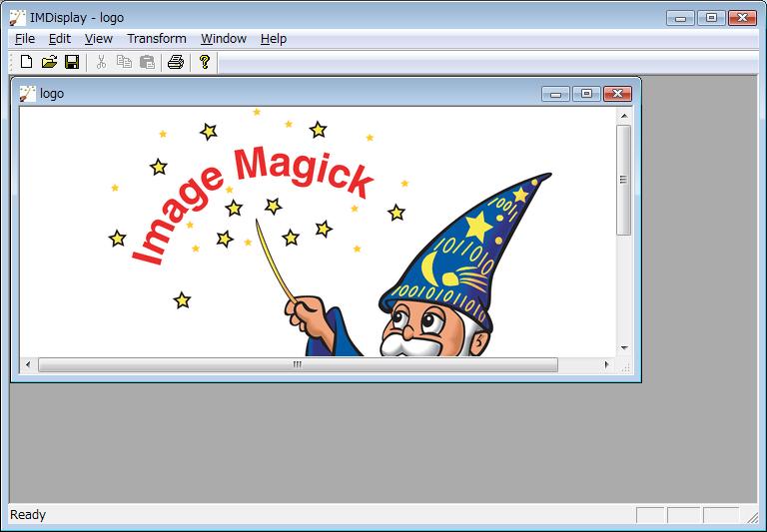Open a file using the folder icon
The height and width of the screenshot is (532, 767).
point(49,62)
